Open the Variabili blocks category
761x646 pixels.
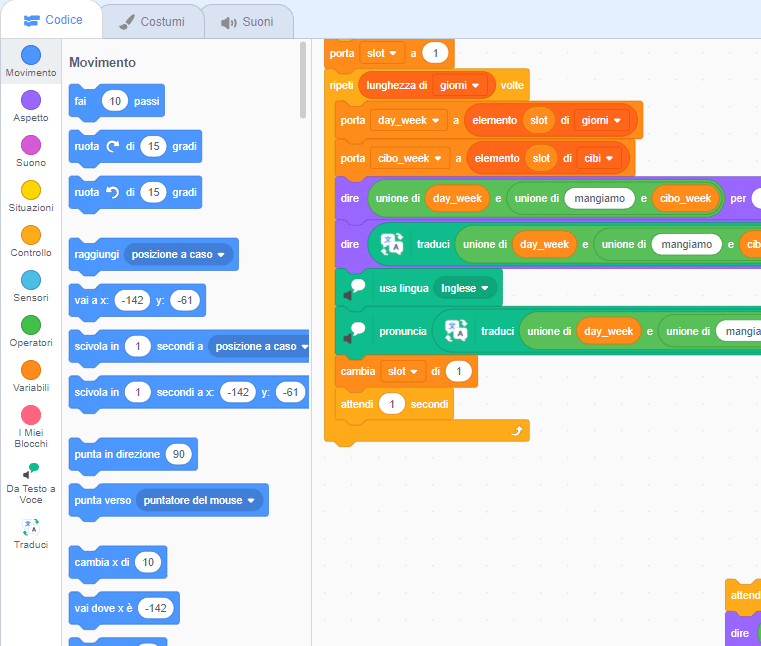click(x=31, y=370)
